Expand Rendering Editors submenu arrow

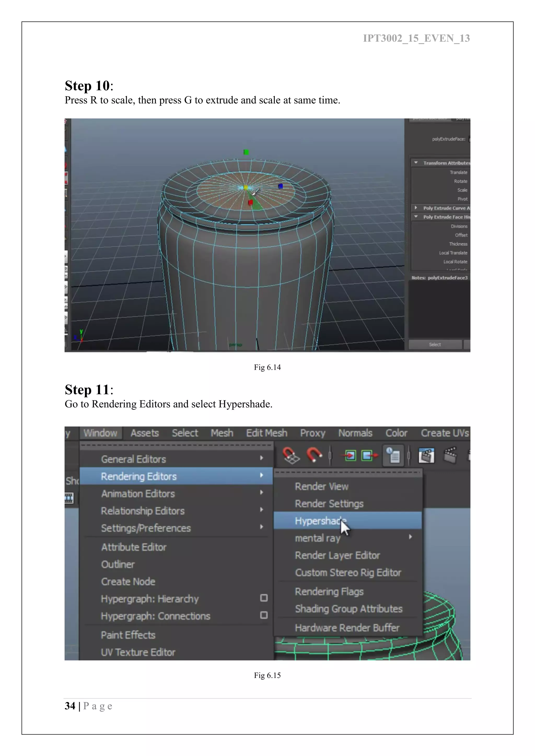click(x=261, y=475)
